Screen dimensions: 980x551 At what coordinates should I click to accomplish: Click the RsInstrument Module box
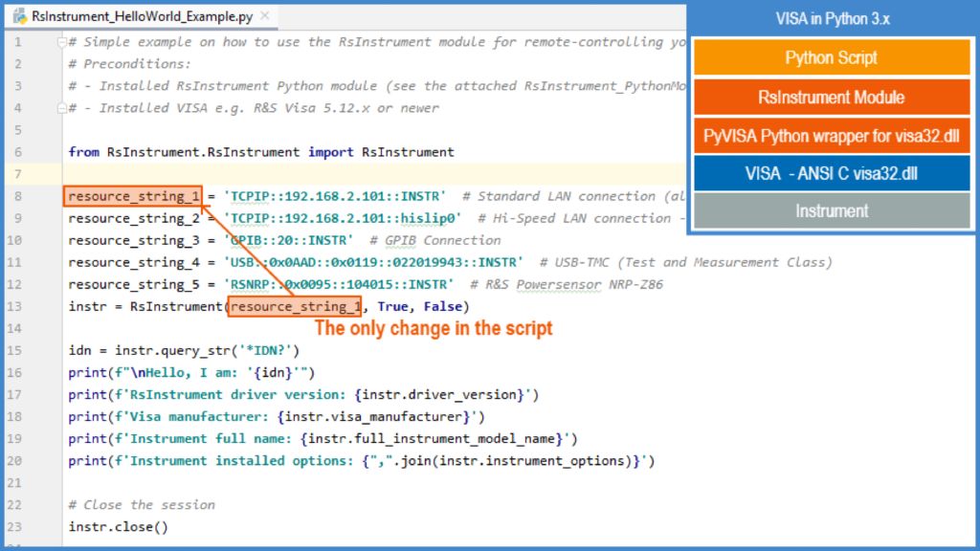tap(831, 98)
